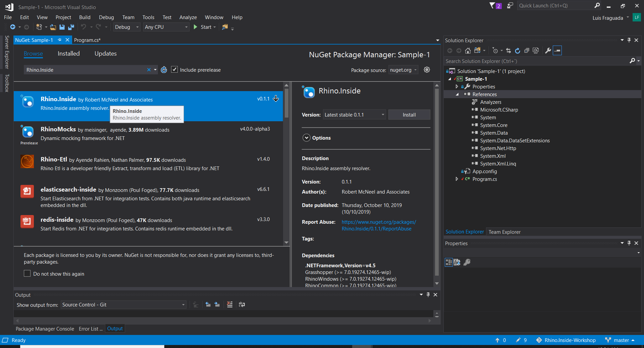Click Clear All in the Output toolbar
The width and height of the screenshot is (644, 348).
(x=230, y=304)
